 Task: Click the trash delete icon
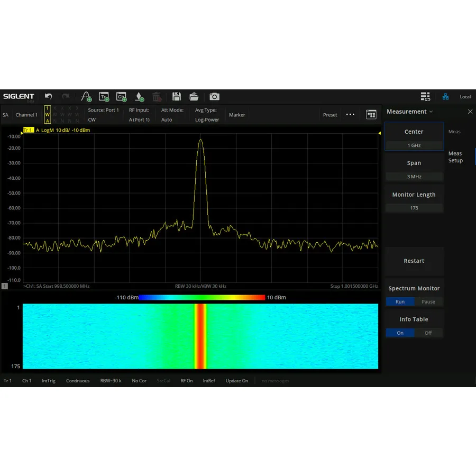click(157, 97)
